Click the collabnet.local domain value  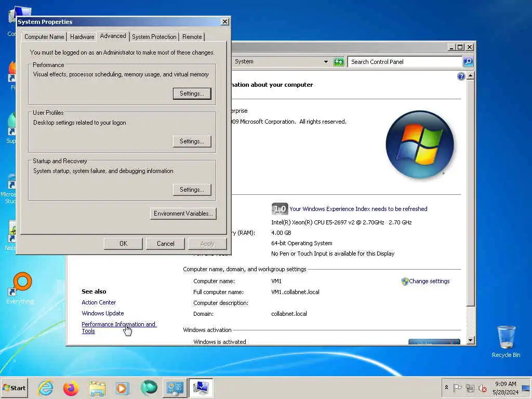(x=289, y=314)
